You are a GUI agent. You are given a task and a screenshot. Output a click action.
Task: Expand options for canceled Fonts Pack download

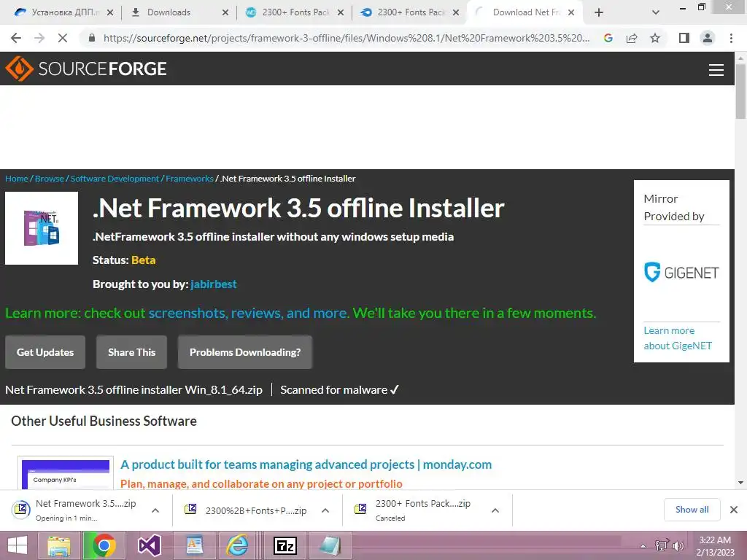click(x=495, y=510)
